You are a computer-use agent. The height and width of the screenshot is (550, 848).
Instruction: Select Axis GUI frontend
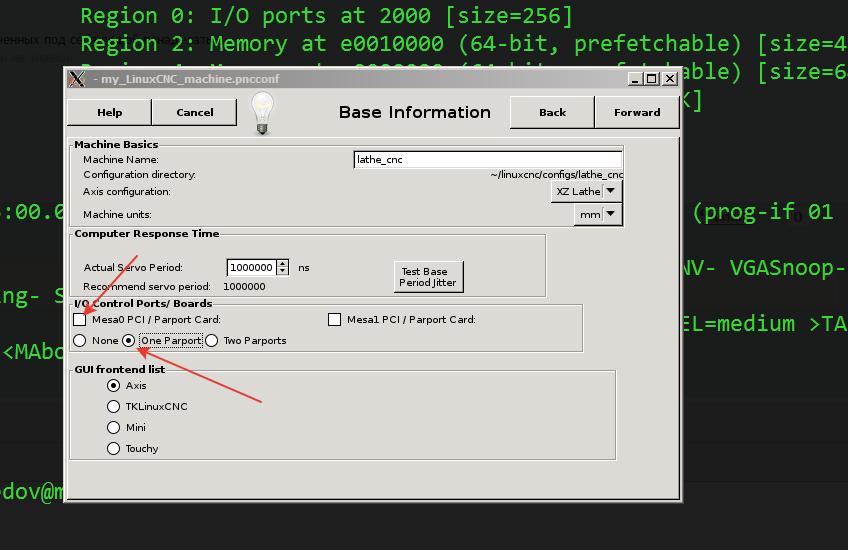(113, 386)
